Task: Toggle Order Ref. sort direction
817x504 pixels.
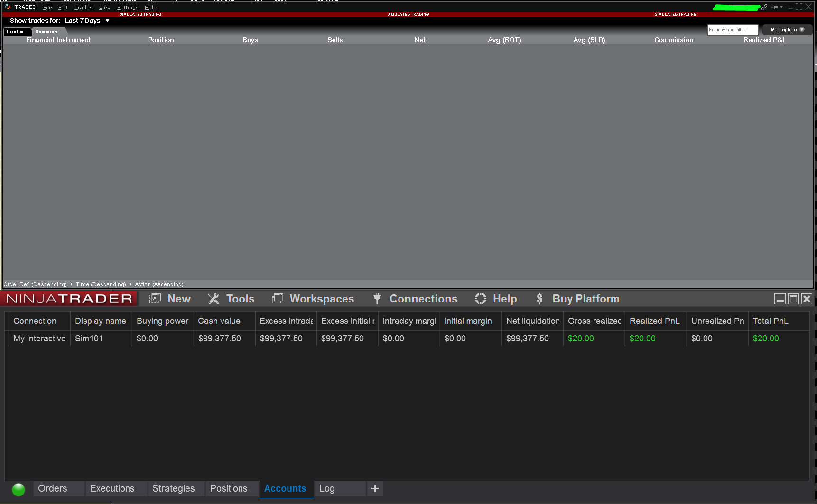Action: (35, 284)
